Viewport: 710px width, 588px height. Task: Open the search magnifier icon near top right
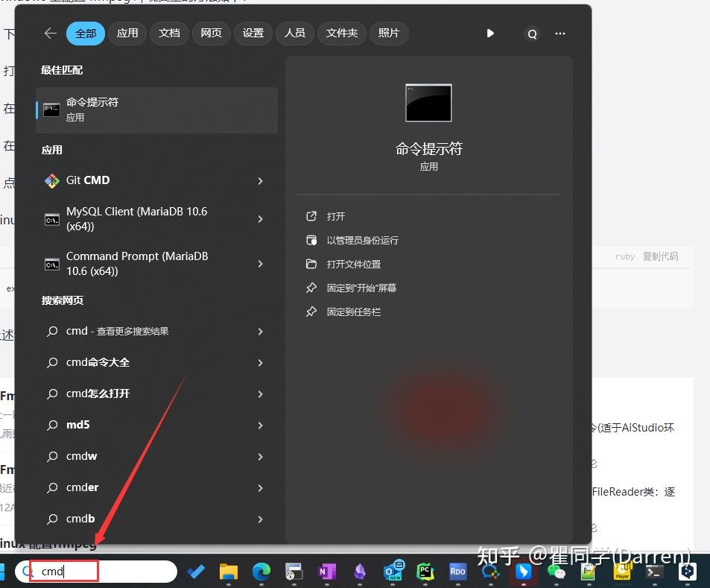point(531,33)
